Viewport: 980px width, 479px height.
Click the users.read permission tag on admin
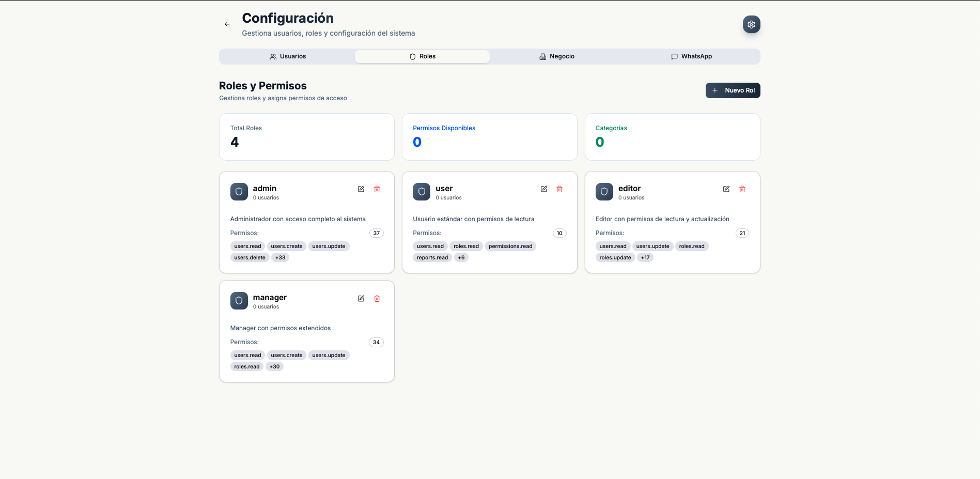click(x=247, y=246)
